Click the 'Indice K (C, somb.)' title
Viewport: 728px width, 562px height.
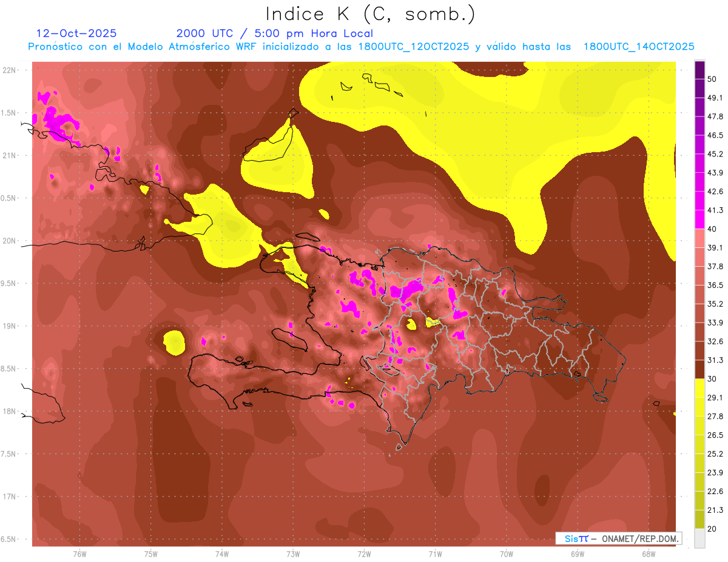[371, 13]
